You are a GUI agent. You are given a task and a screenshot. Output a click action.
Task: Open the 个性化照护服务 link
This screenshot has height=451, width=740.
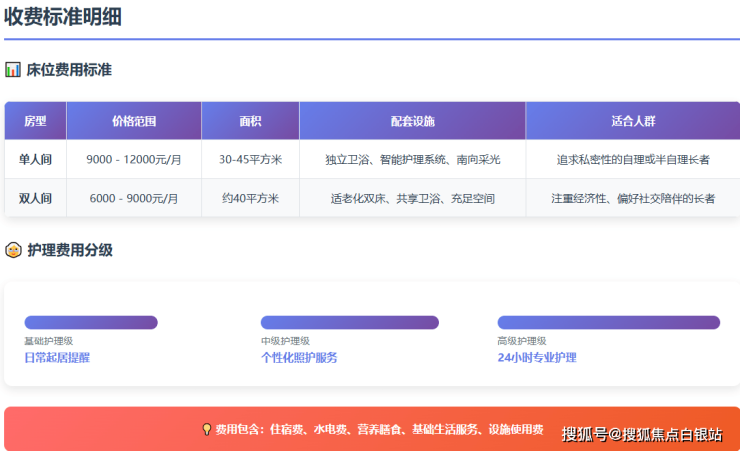point(299,357)
